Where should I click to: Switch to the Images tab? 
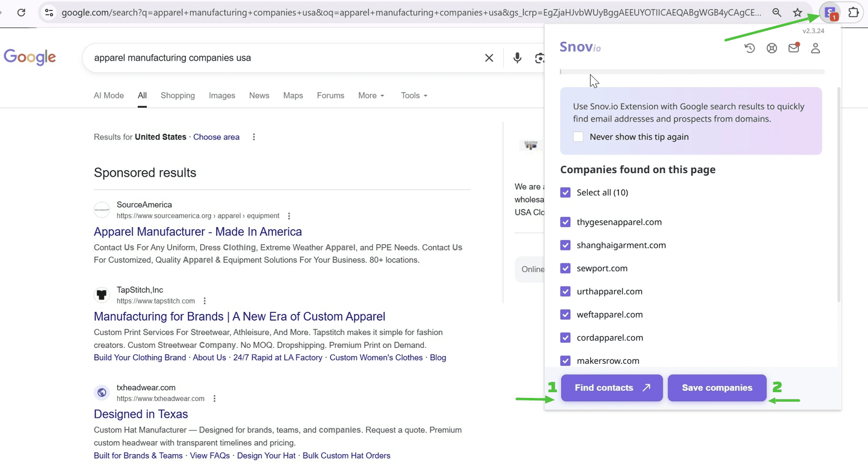pos(222,95)
